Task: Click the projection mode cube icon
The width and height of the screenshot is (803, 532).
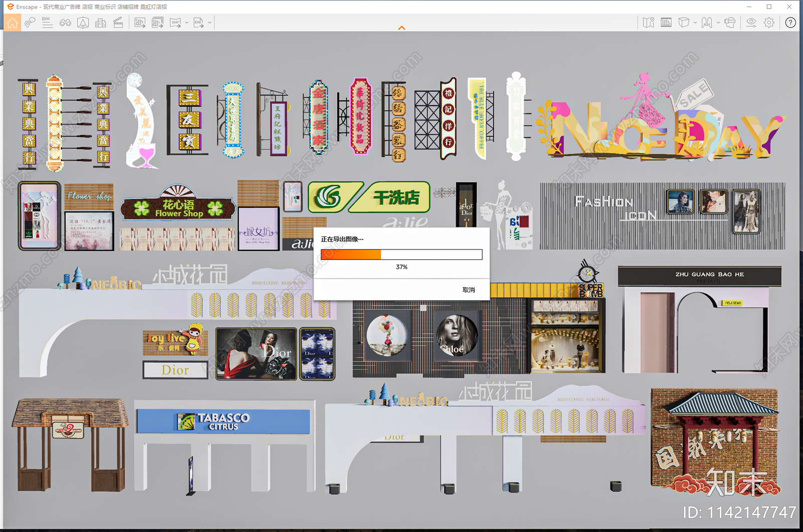Action: click(684, 23)
